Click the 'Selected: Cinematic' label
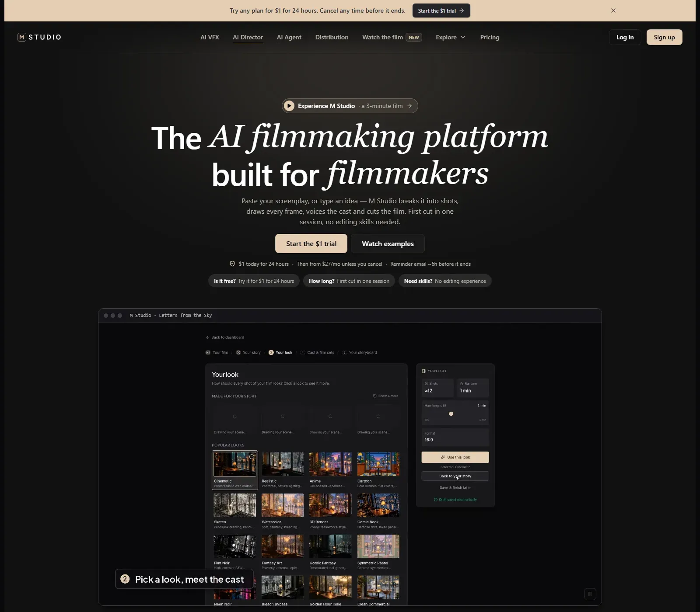 click(455, 467)
